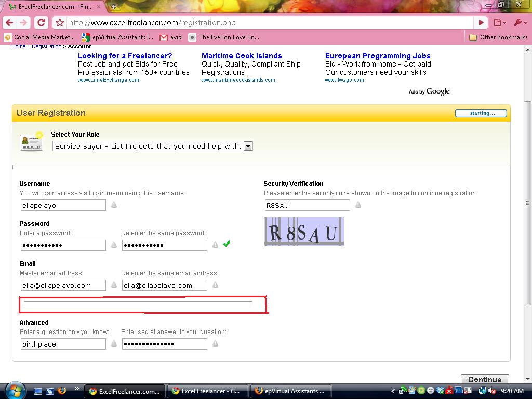
Task: Expand the Quick Launch overflow chevron
Action: pos(77,388)
